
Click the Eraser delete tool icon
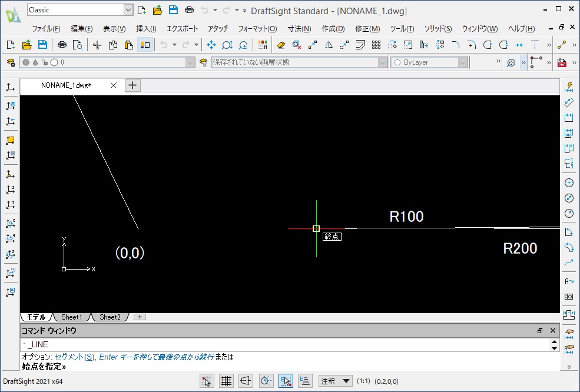(x=281, y=45)
